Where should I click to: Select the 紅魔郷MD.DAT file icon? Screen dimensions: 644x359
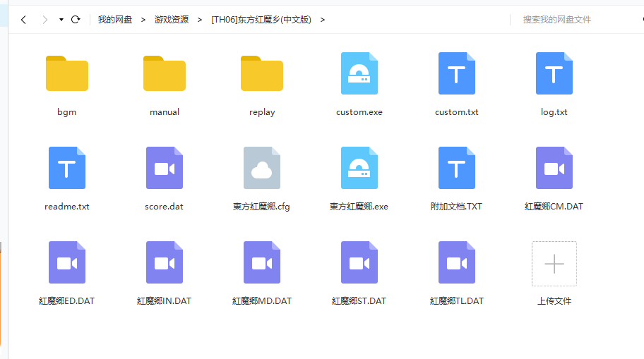click(261, 262)
